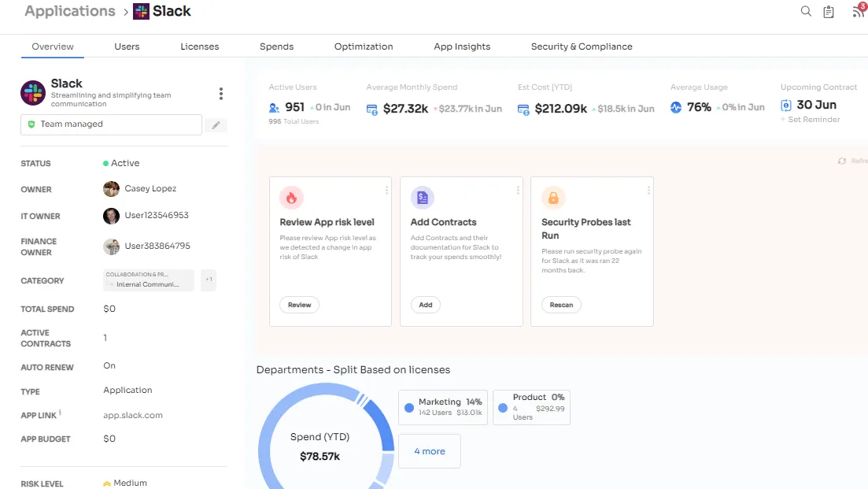Screen dimensions: 868x489
Task: Open the Licenses tab
Action: [200, 46]
